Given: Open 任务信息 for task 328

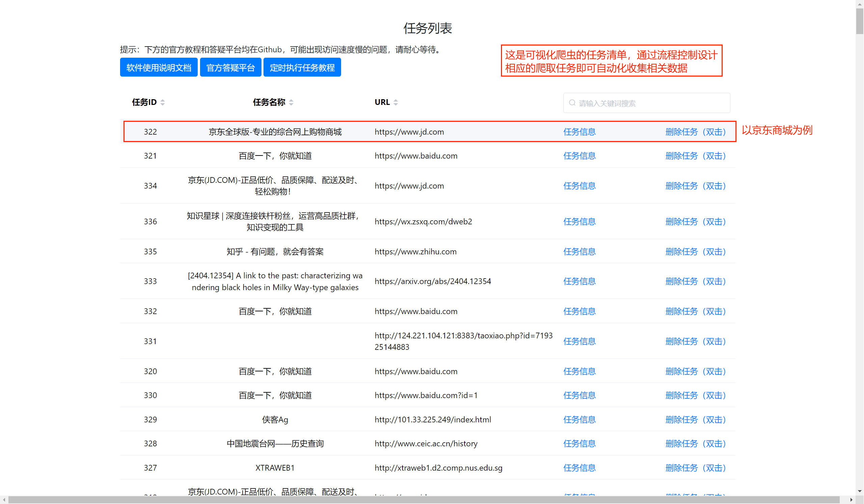Looking at the screenshot, I should (x=579, y=443).
